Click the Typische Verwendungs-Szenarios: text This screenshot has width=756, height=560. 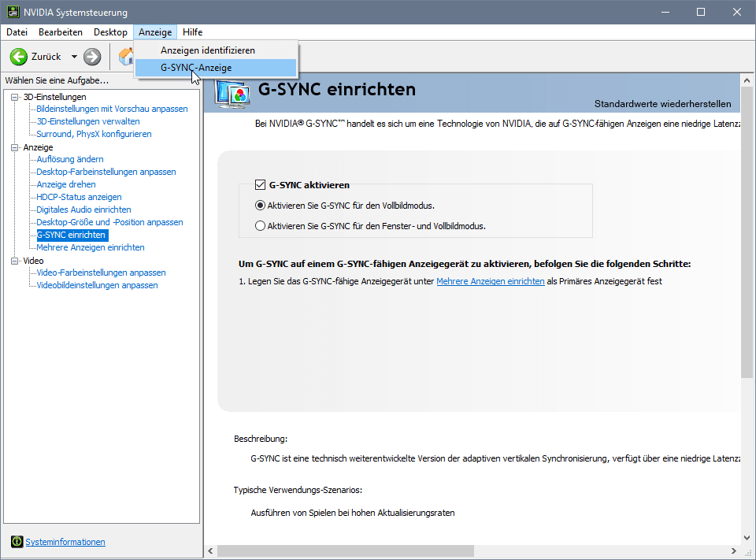pos(298,490)
